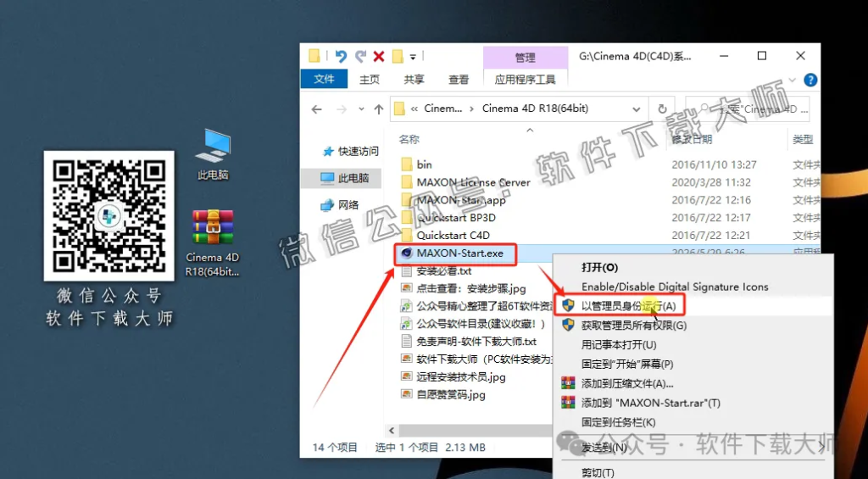The image size is (868, 479).
Task: Open the recent locations dropdown arrow
Action: pos(361,109)
